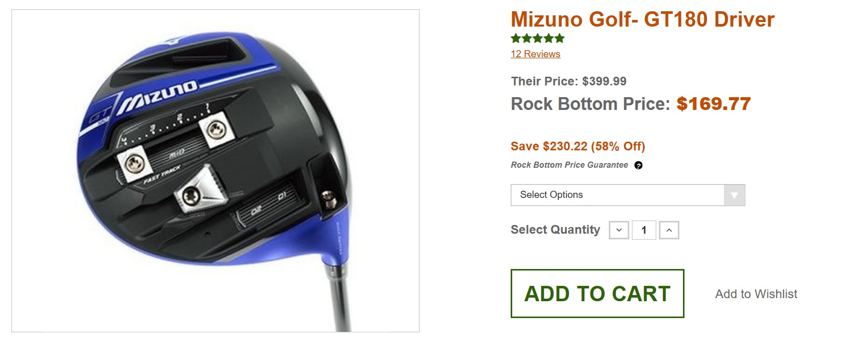Click the Save $230.22 (58% Off) text
The height and width of the screenshot is (337, 868).
(x=578, y=146)
